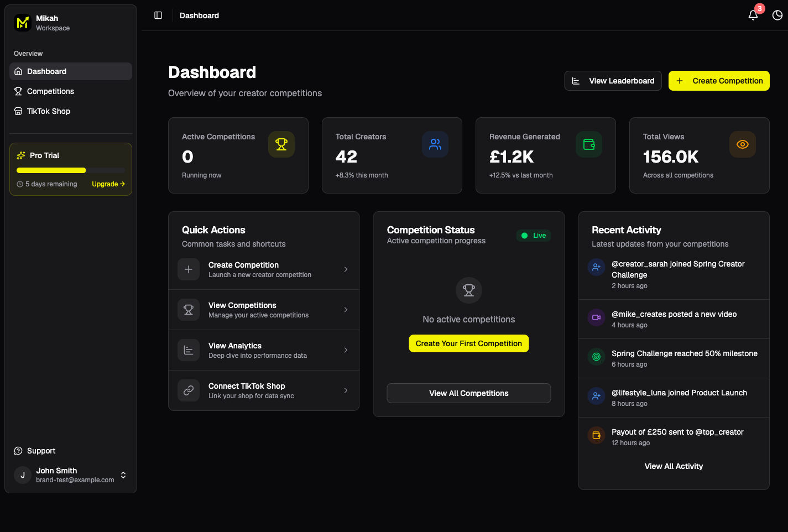Click the "brand-test@example.com" email text
Screen dimensions: 788x532
[x=75, y=480]
